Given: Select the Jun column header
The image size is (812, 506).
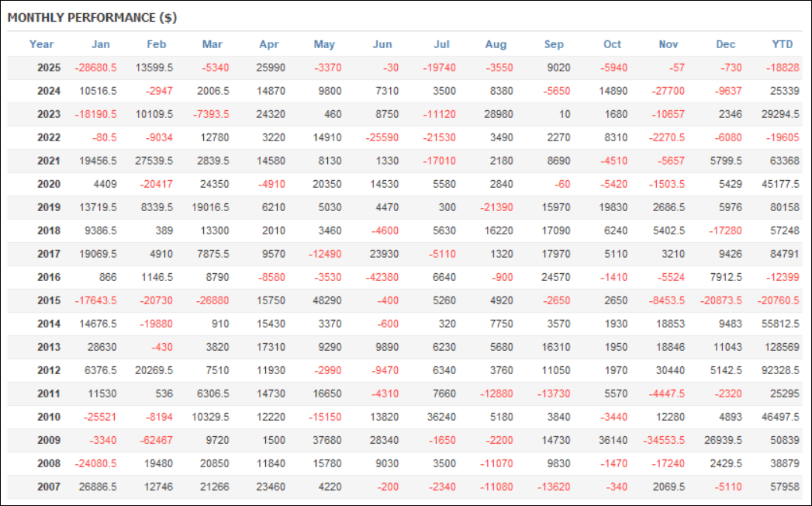Looking at the screenshot, I should (x=382, y=44).
